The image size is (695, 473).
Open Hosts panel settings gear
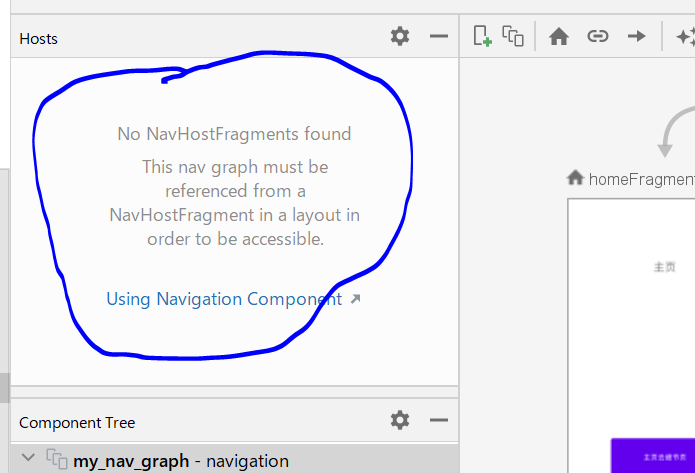[x=400, y=36]
